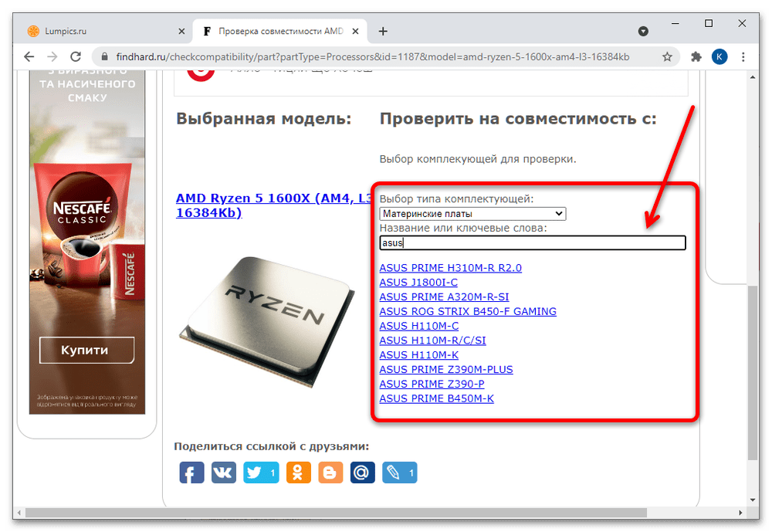Click the heading Выбранная модель:
The width and height of the screenshot is (772, 532).
(264, 119)
